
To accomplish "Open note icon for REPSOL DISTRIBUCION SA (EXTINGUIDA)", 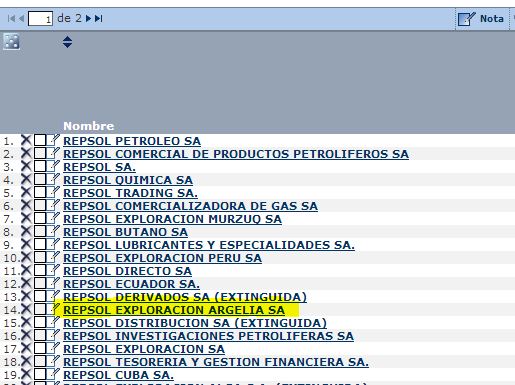I will (54, 322).
